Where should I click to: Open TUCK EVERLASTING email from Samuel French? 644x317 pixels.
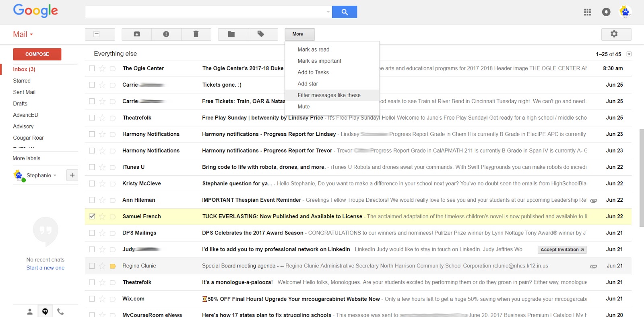click(358, 217)
